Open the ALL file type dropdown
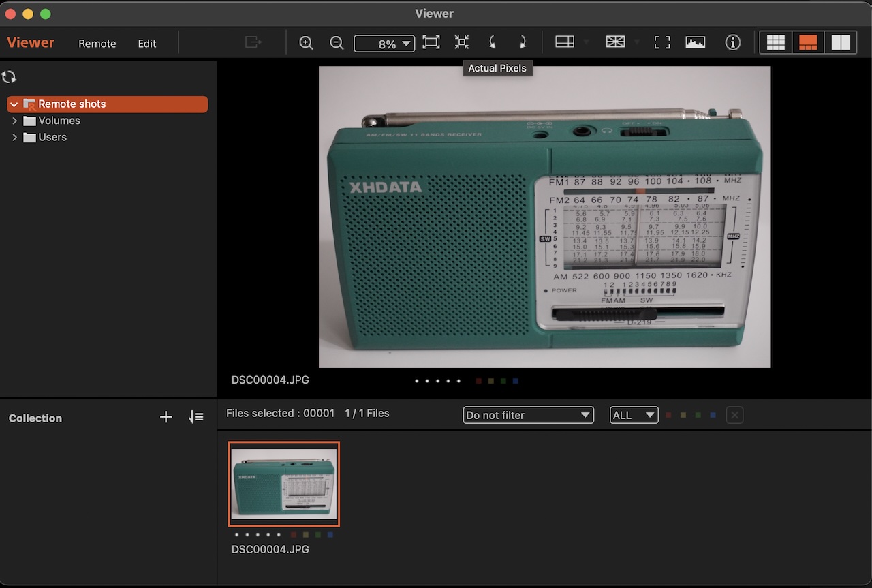Viewport: 872px width, 588px height. [634, 415]
